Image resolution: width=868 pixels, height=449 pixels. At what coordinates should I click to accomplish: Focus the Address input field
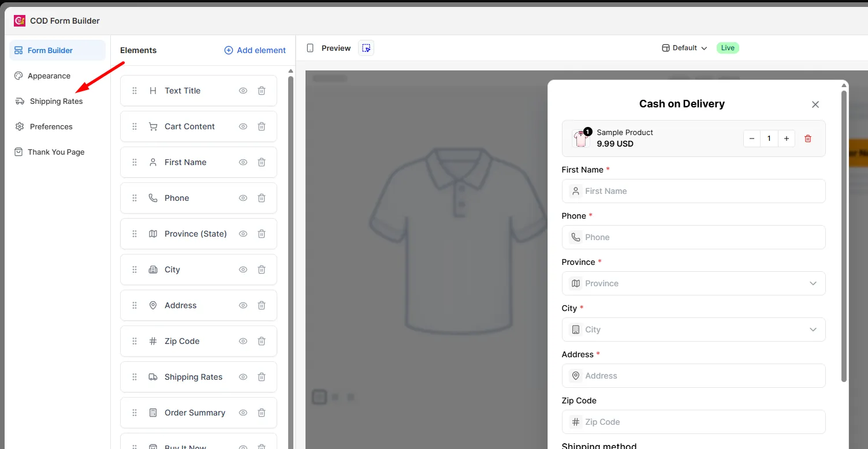tap(694, 376)
